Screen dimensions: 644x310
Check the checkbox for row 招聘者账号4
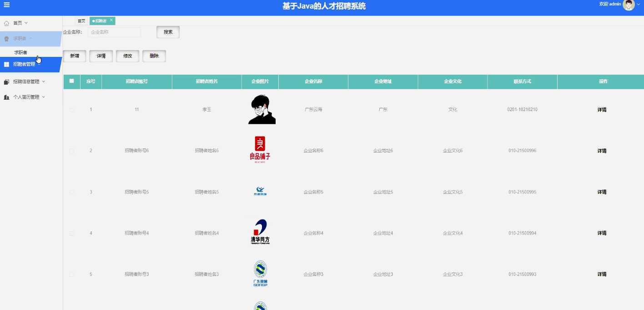(72, 233)
